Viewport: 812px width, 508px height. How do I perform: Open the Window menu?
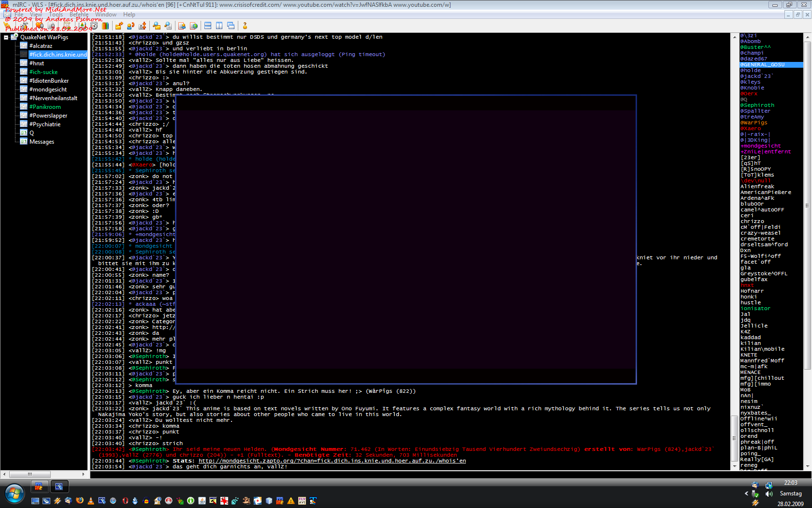(x=106, y=15)
